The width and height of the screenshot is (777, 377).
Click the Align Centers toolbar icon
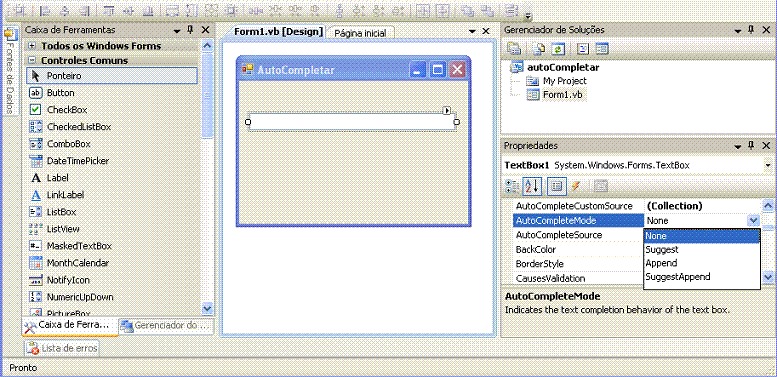[x=64, y=10]
